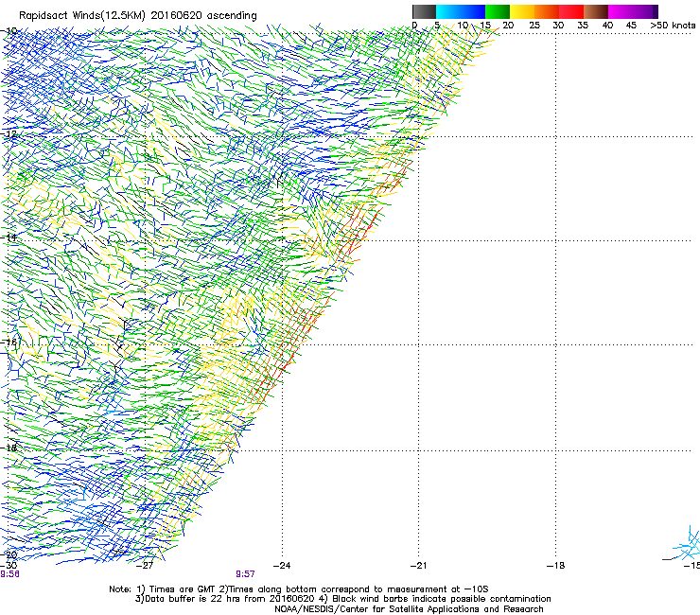Click the '35' legend scale number
This screenshot has width=700, height=615.
583,26
